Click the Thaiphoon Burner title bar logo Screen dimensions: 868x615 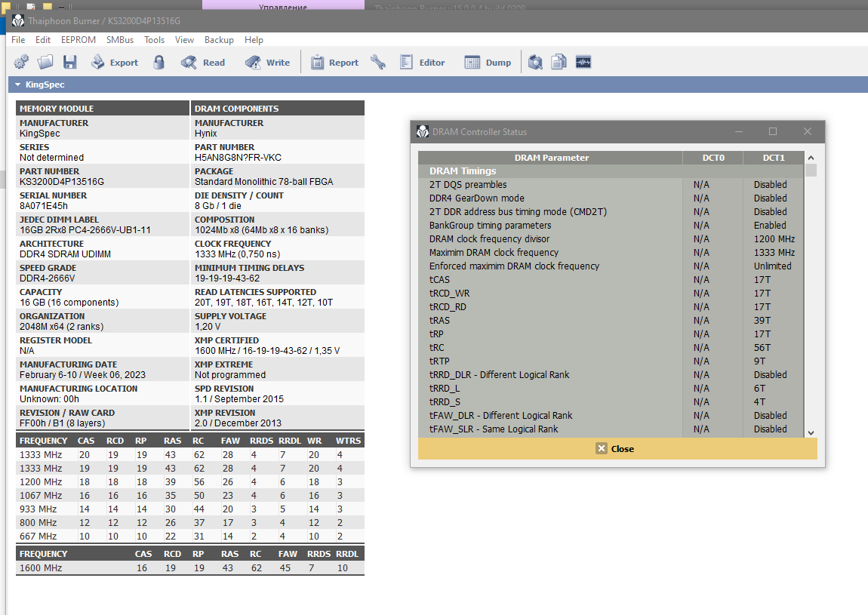click(x=18, y=21)
